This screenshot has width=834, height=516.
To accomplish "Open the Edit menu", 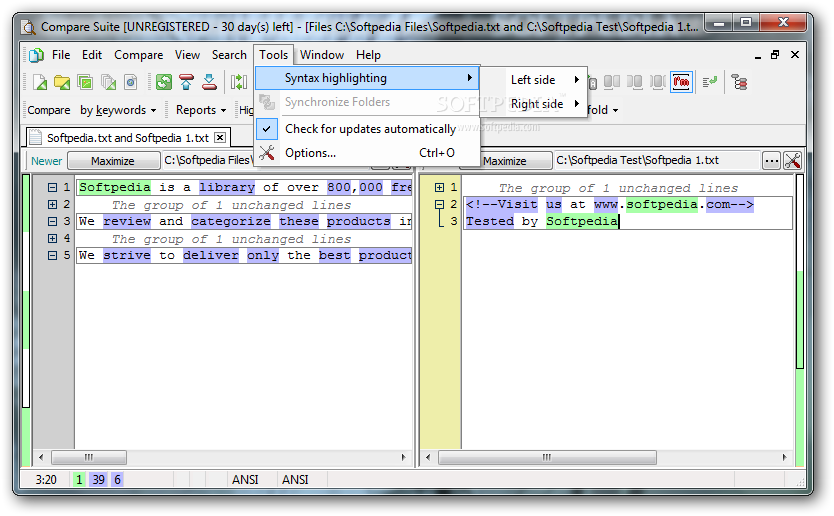I will [x=91, y=55].
